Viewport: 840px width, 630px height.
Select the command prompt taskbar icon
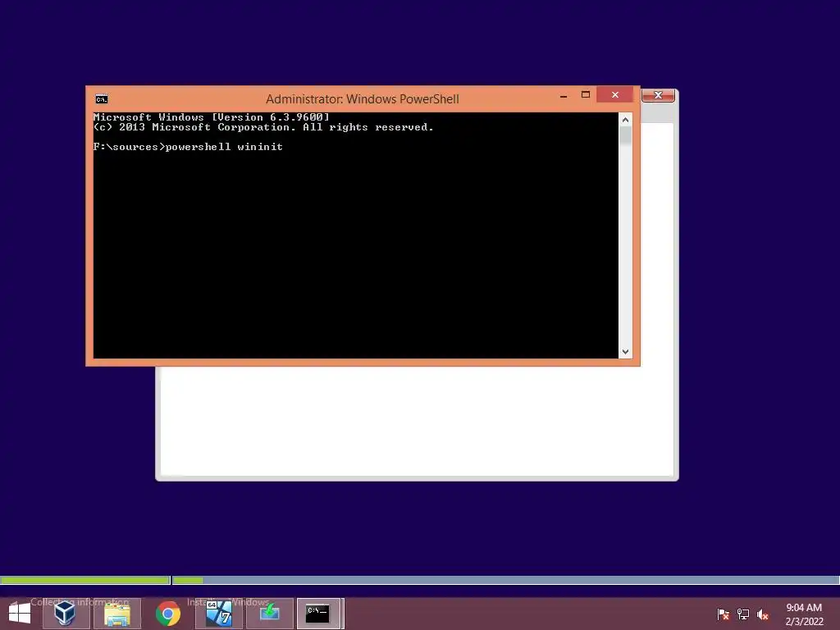coord(319,614)
